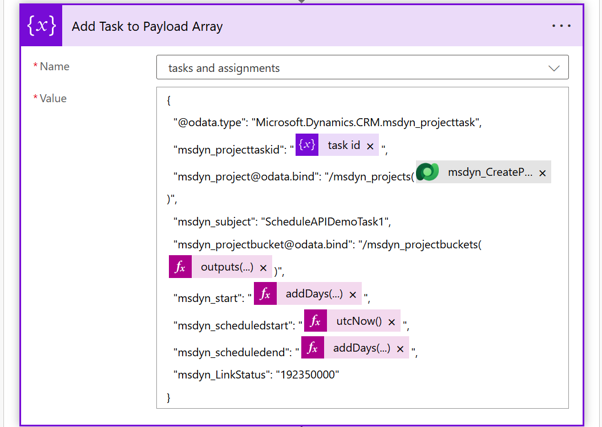The width and height of the screenshot is (602, 427).
Task: Remove the utcNow() expression token
Action: click(x=391, y=322)
